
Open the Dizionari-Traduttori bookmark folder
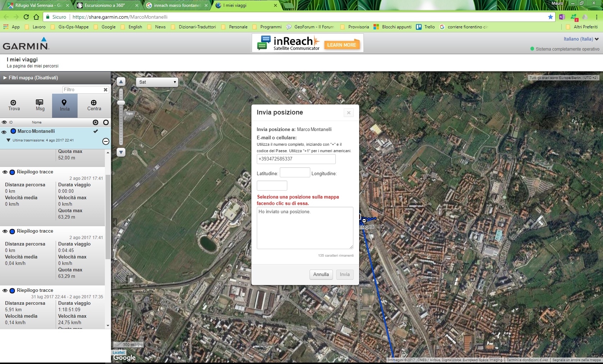[x=194, y=27]
